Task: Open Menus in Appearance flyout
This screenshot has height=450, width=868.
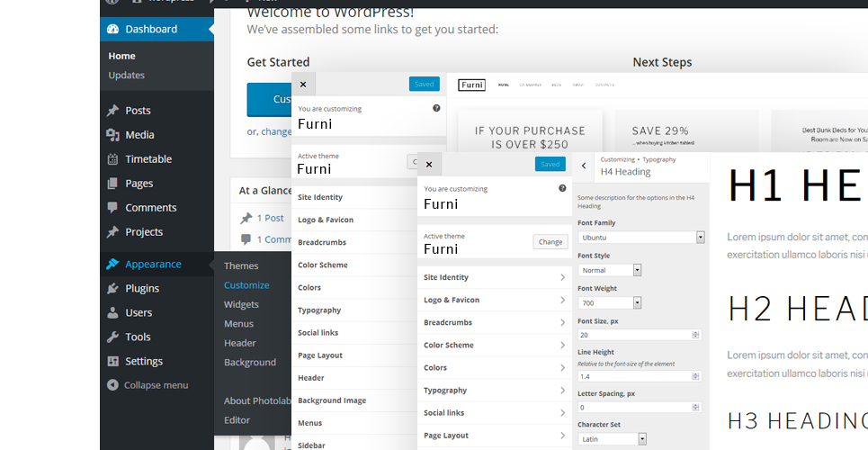Action: point(238,324)
